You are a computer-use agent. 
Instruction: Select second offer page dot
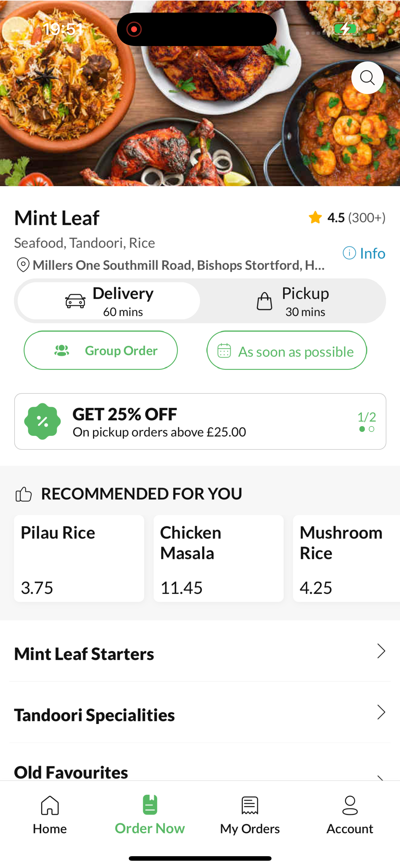click(371, 429)
